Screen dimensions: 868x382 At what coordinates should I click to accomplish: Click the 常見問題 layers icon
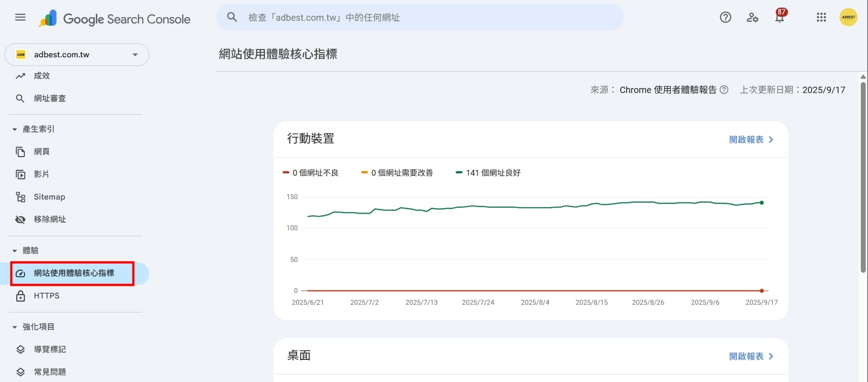(x=20, y=372)
